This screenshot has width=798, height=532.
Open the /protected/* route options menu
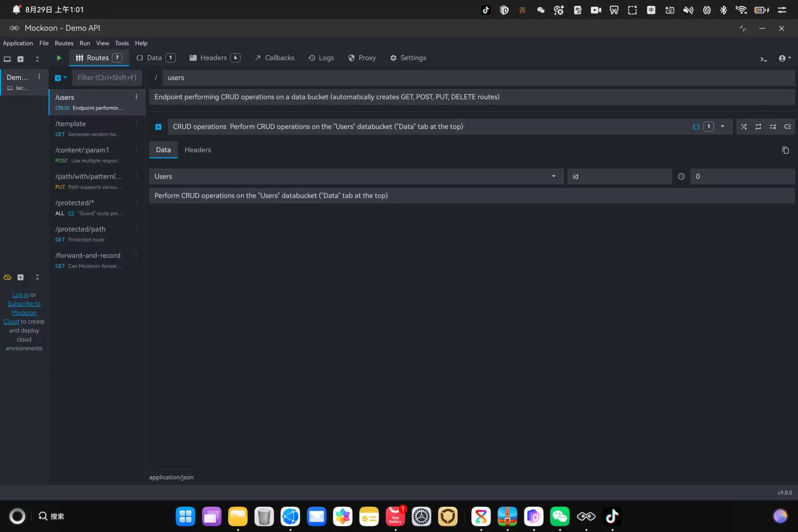[136, 202]
